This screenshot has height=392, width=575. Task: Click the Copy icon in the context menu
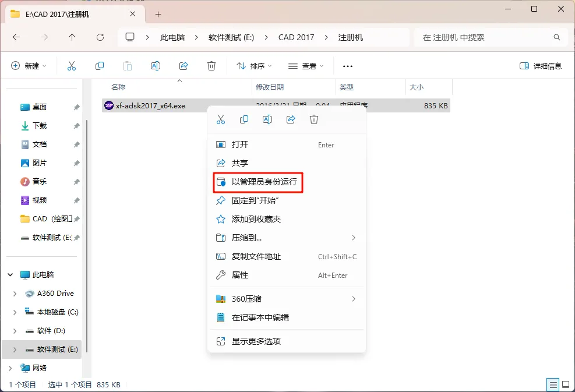(x=244, y=119)
